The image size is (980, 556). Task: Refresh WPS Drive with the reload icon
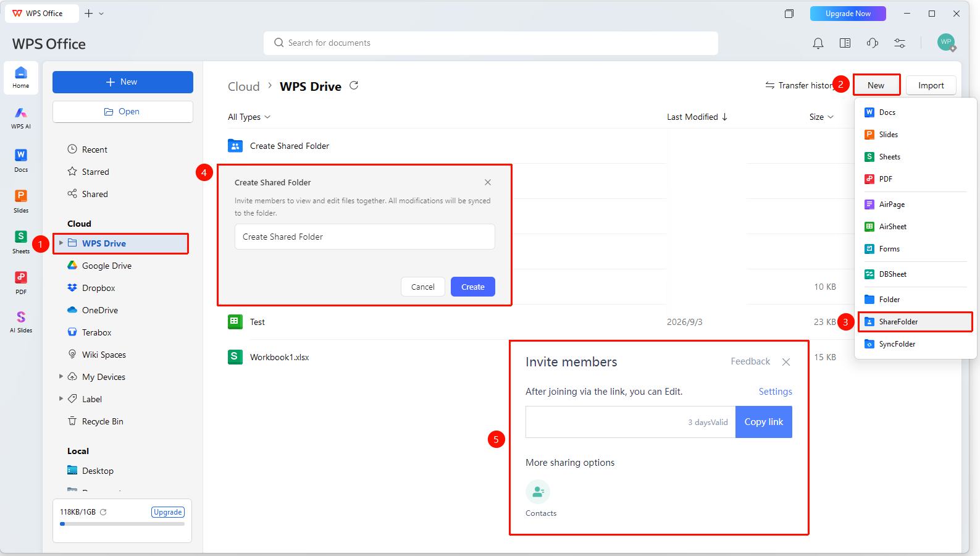[354, 85]
